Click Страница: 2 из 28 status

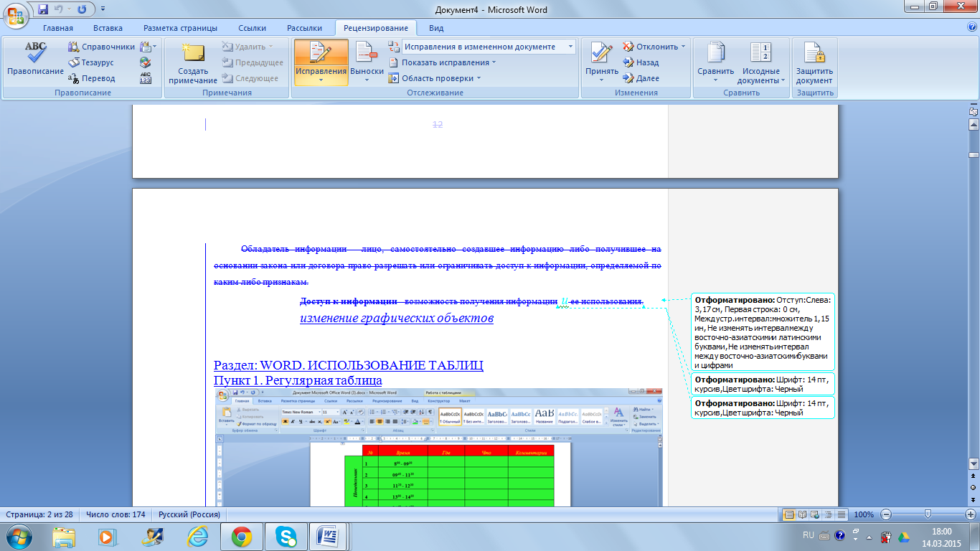click(x=38, y=514)
